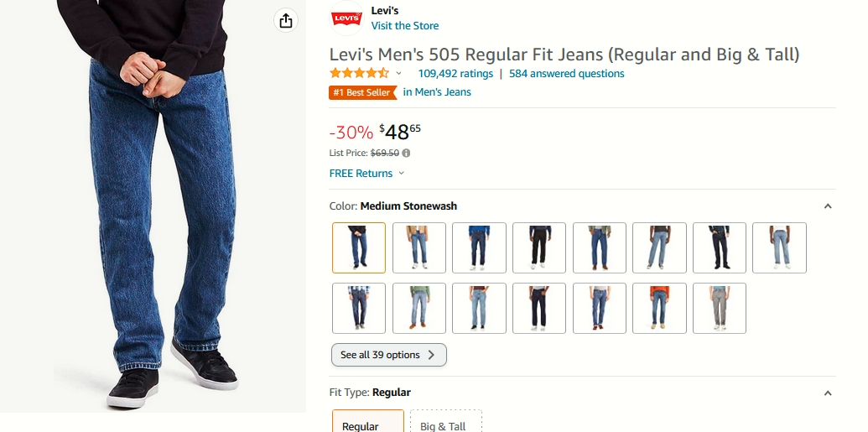
Task: Click the Levi's brand logo
Action: [x=347, y=18]
